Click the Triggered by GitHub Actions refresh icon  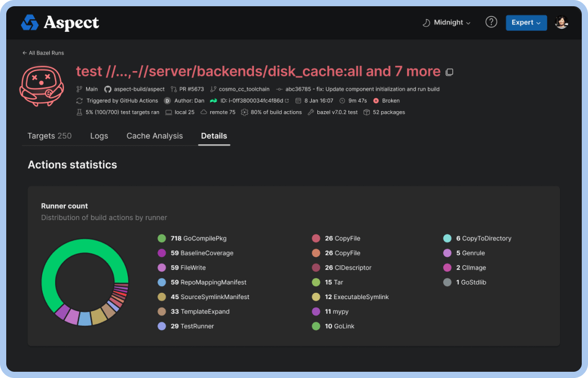pos(79,101)
